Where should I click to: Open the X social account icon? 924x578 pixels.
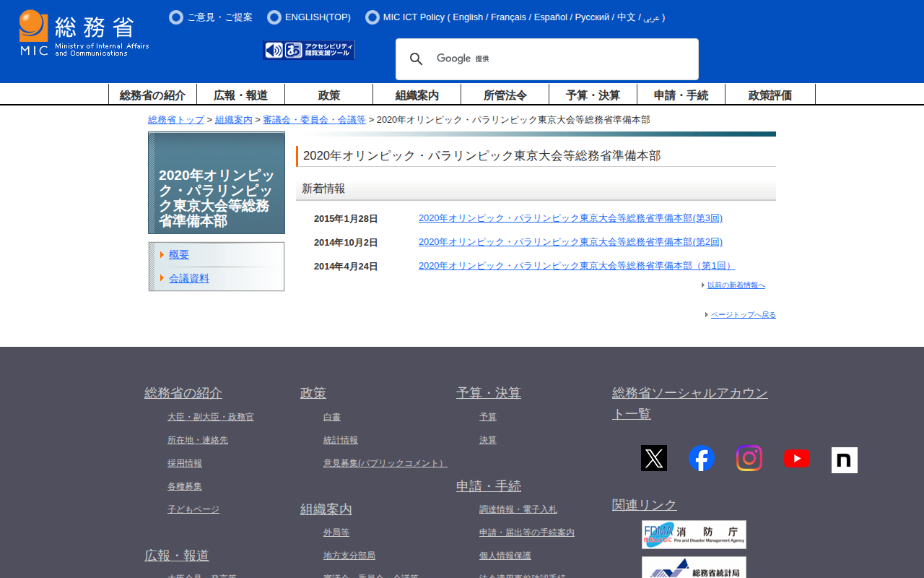click(x=654, y=458)
